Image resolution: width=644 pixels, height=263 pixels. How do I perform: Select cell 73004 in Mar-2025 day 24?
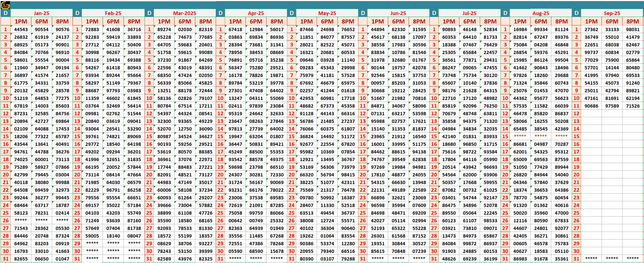185,205
